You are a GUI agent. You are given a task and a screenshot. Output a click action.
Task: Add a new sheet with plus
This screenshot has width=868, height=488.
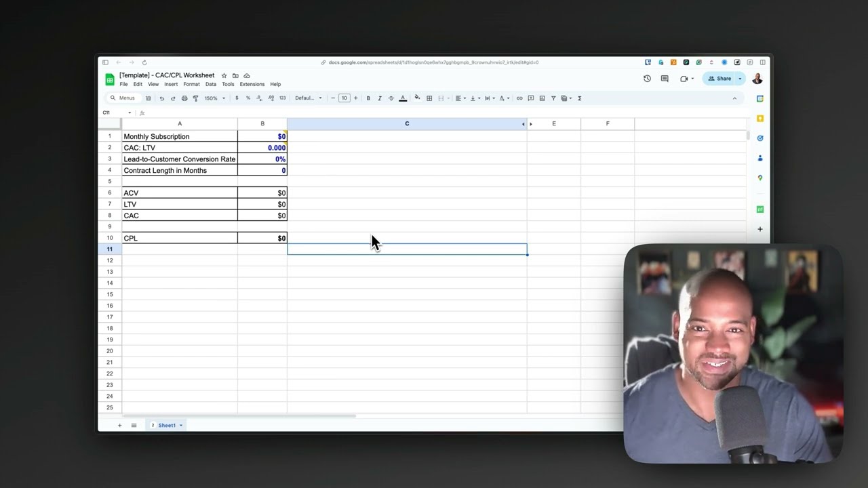(x=119, y=426)
